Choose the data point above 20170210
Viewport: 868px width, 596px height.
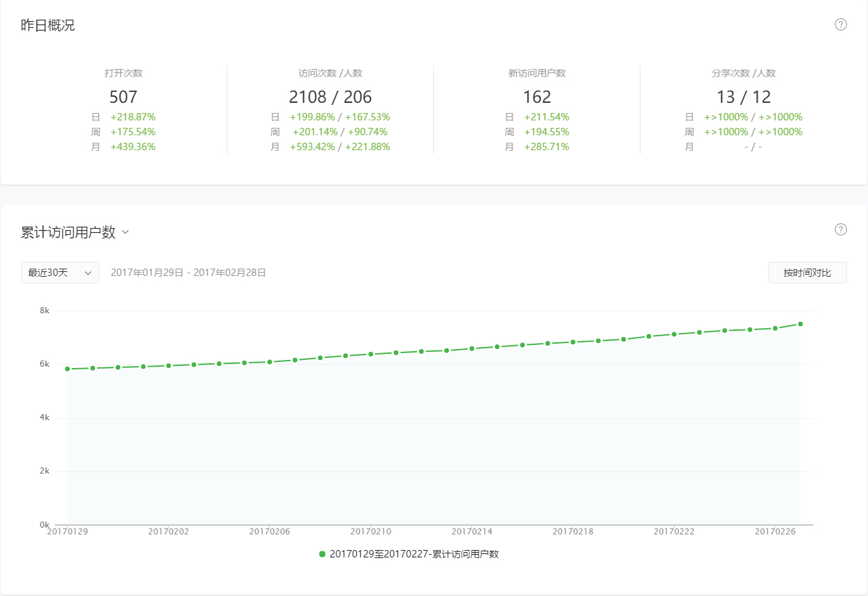pyautogui.click(x=371, y=354)
